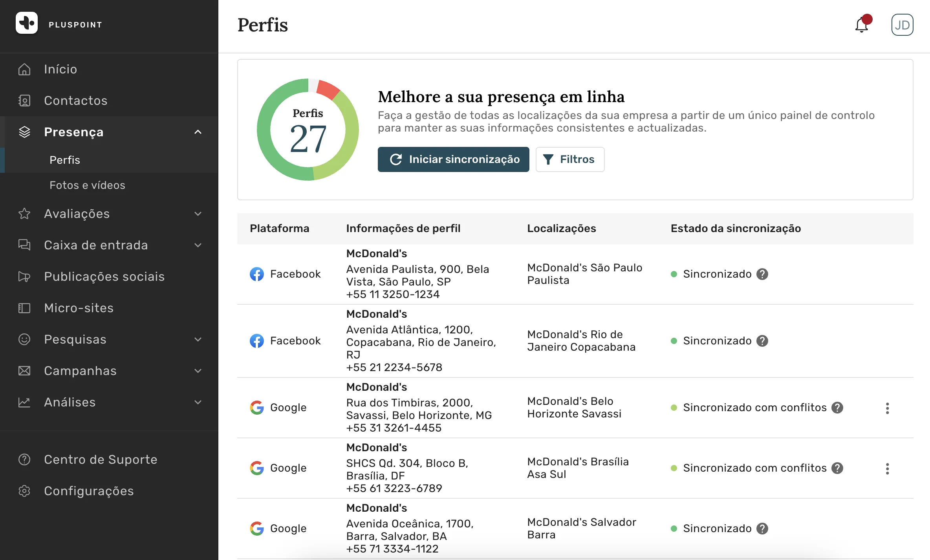Open Fotos e vídeos submenu item
Viewport: 930px width, 560px height.
tap(87, 185)
